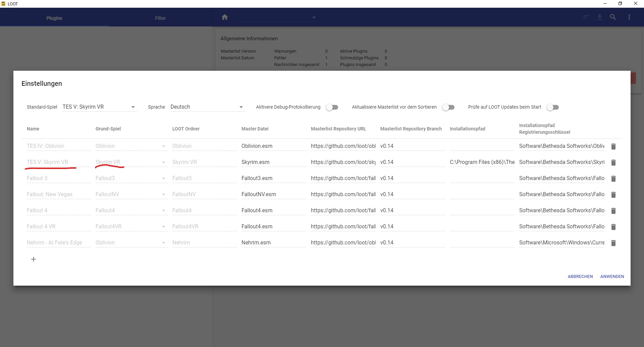Toggle update masterlist before sorting

[448, 107]
